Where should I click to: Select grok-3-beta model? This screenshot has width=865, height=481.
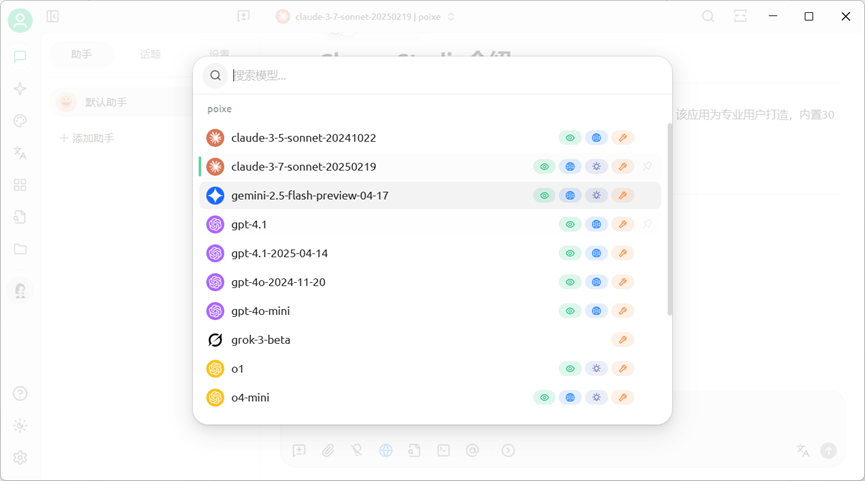(430, 340)
